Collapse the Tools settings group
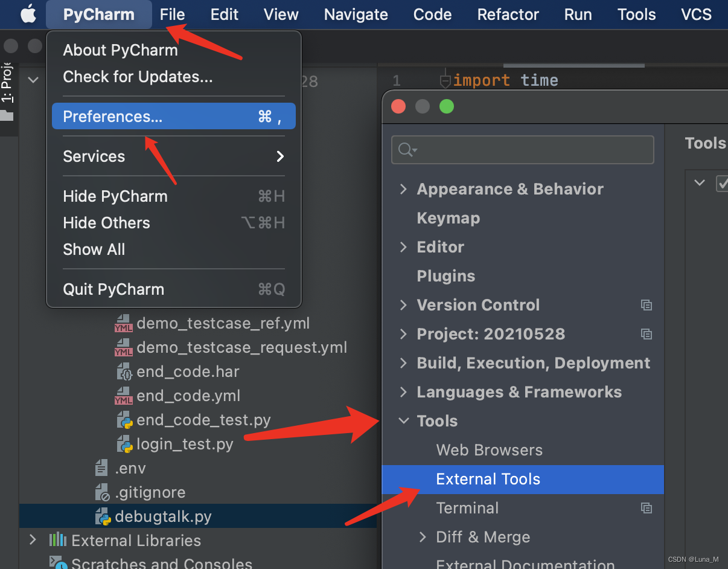The width and height of the screenshot is (728, 569). [403, 421]
